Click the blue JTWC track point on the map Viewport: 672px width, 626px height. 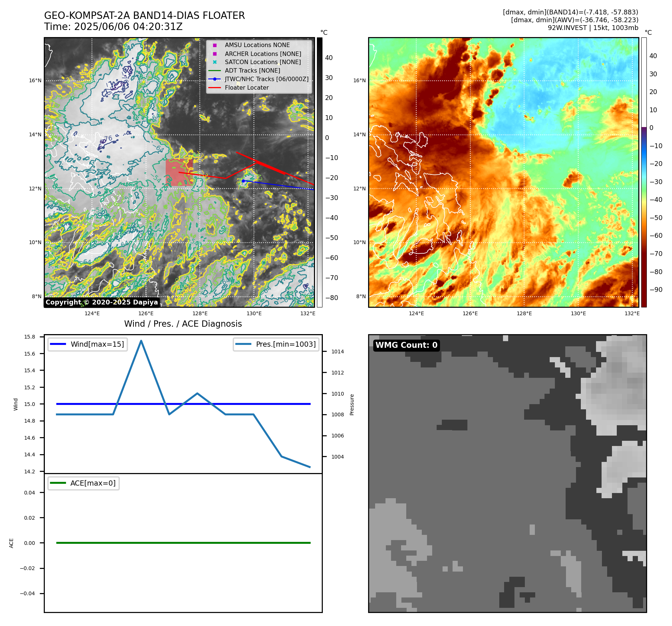point(243,181)
